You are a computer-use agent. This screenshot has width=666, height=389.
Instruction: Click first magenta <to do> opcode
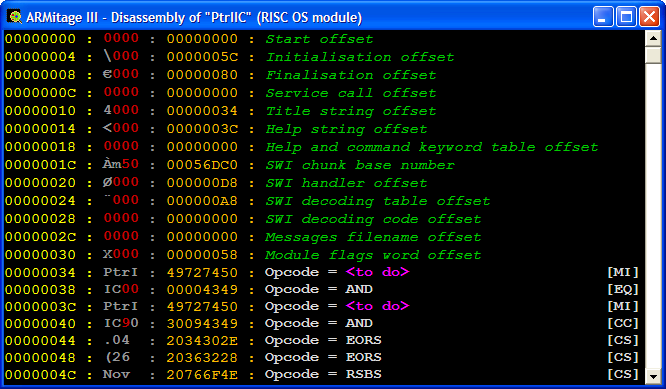(378, 272)
